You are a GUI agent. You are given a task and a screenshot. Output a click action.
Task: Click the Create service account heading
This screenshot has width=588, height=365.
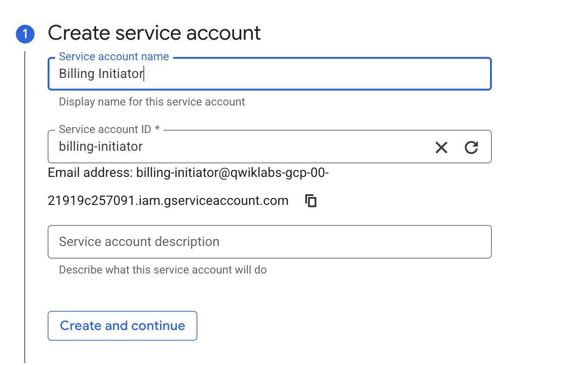[154, 33]
